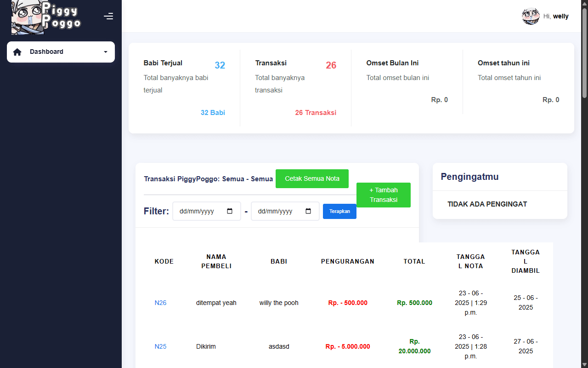Click the home icon beside Dashboard

(x=17, y=52)
